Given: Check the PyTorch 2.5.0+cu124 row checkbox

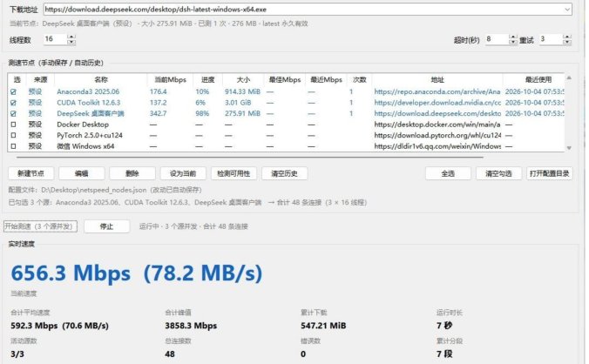Looking at the screenshot, I should click(x=14, y=135).
